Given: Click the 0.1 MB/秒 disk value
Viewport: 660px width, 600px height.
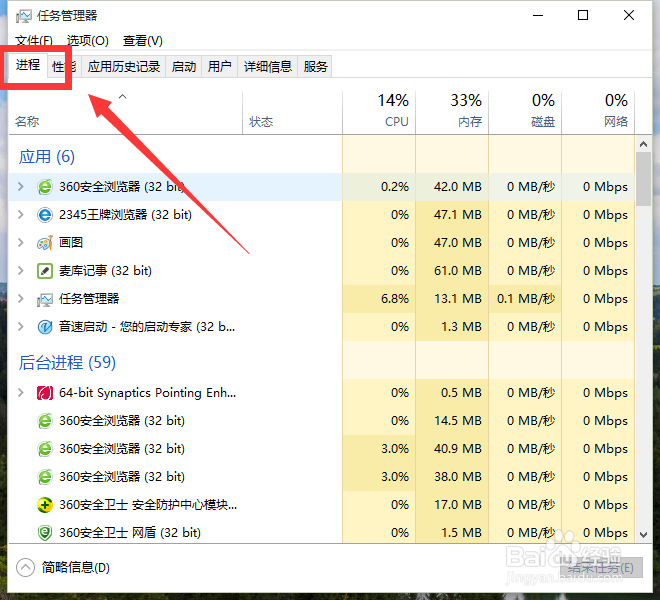Looking at the screenshot, I should [x=526, y=299].
